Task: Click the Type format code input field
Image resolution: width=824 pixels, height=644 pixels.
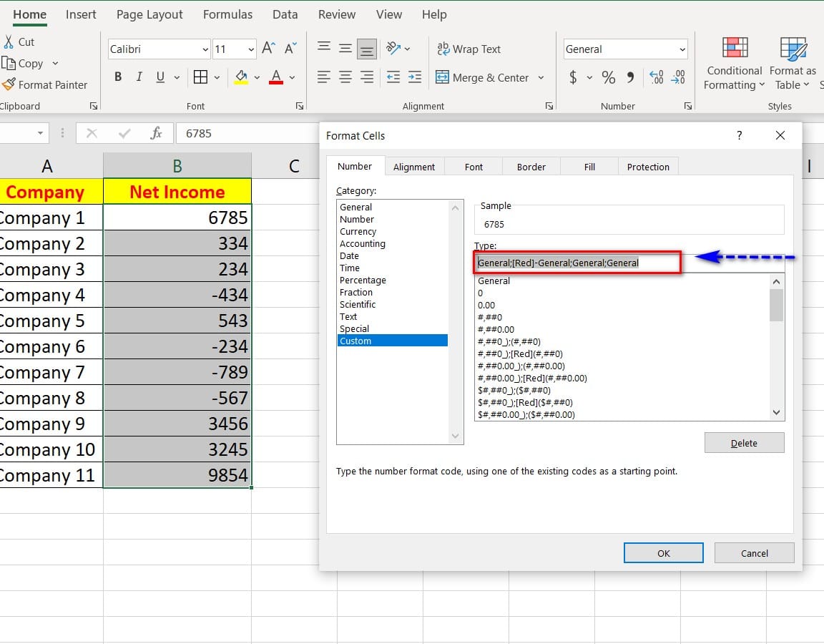Action: click(577, 263)
